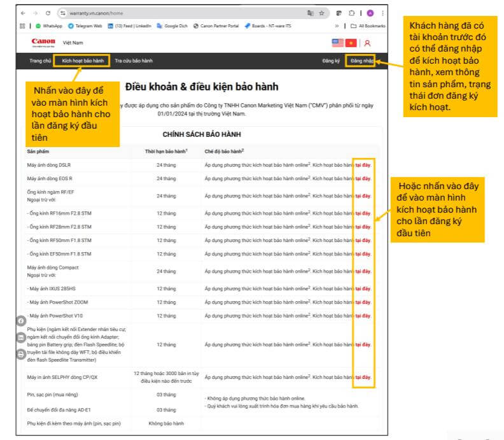The width and height of the screenshot is (504, 440).
Task: Click 'tại đây' in RF28mm F2.8 STM row
Action: coord(363,227)
